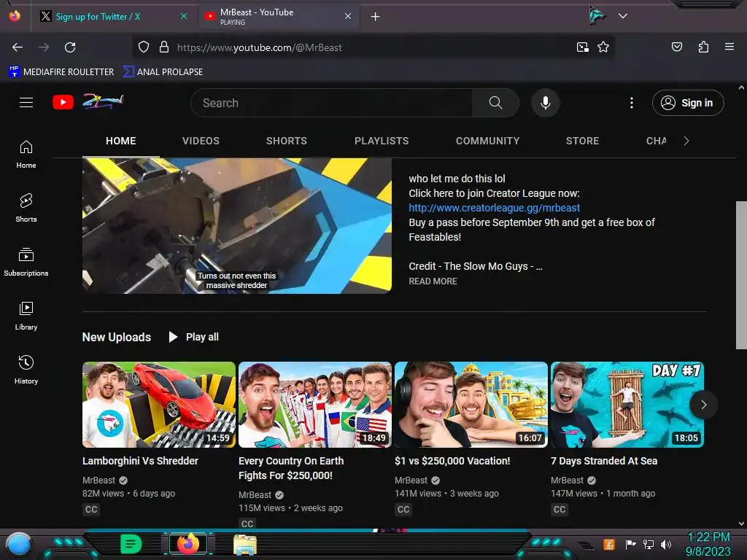
Task: Bookmark this page with star
Action: click(603, 47)
